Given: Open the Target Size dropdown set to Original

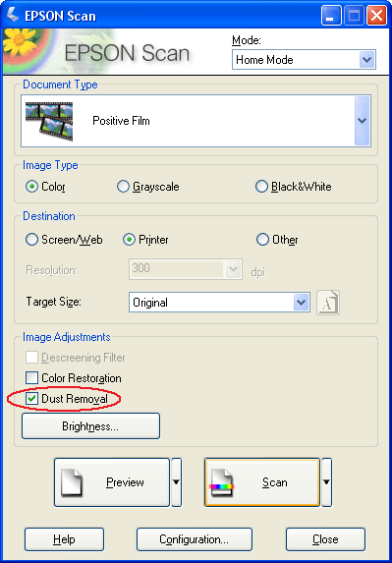Looking at the screenshot, I should click(x=219, y=303).
